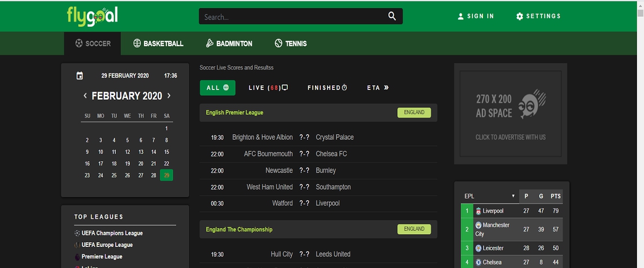The height and width of the screenshot is (268, 644).
Task: Open UEFA Champions League link
Action: pos(112,233)
